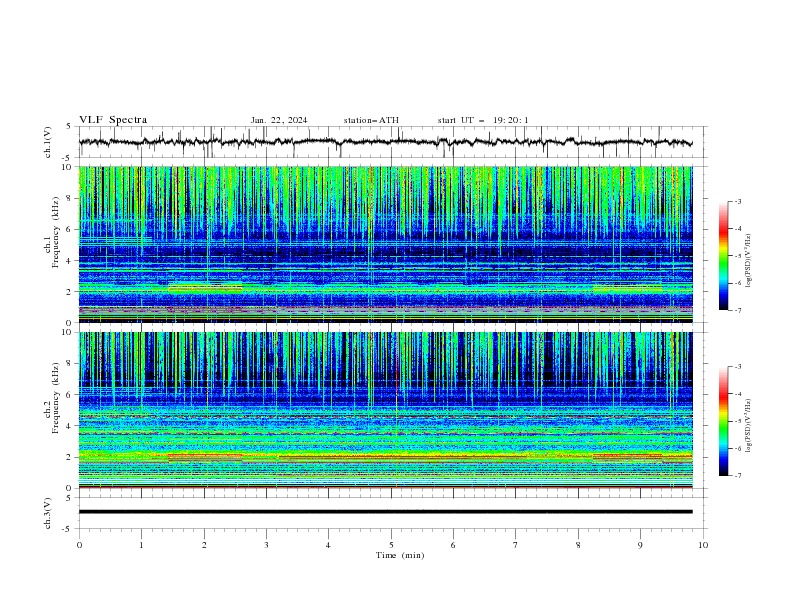Click the ch.2 PSD color bar
This screenshot has height=612, width=792.
pyautogui.click(x=724, y=421)
